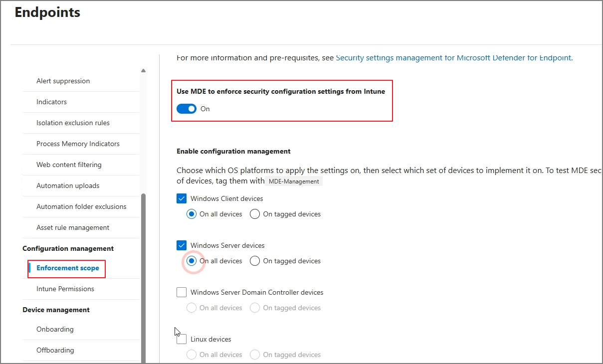Click the Configuration management section heading
The width and height of the screenshot is (603, 364).
(68, 248)
